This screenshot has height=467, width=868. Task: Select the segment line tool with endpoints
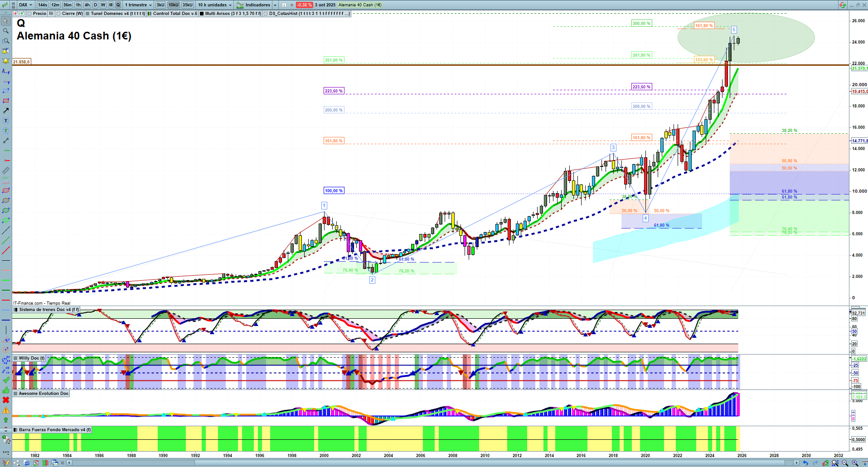coord(6,141)
